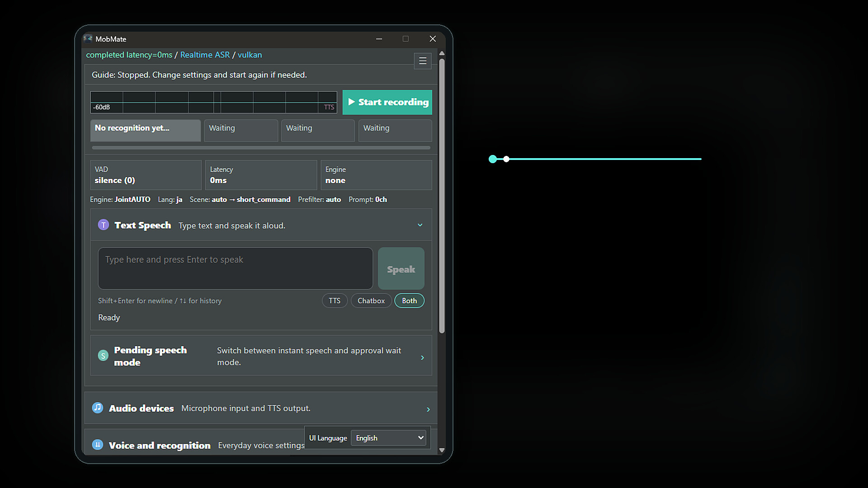Click the purple Text Speech T icon
This screenshot has height=488, width=868.
point(104,225)
